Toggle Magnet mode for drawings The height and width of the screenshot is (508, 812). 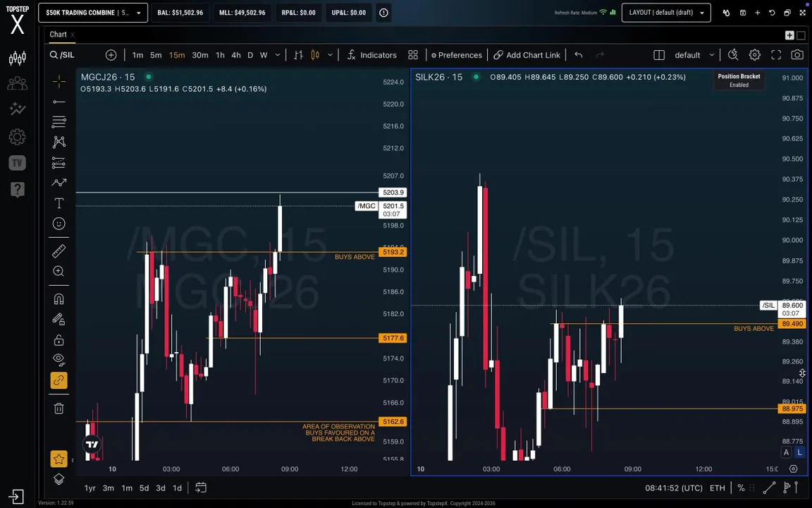tap(59, 299)
